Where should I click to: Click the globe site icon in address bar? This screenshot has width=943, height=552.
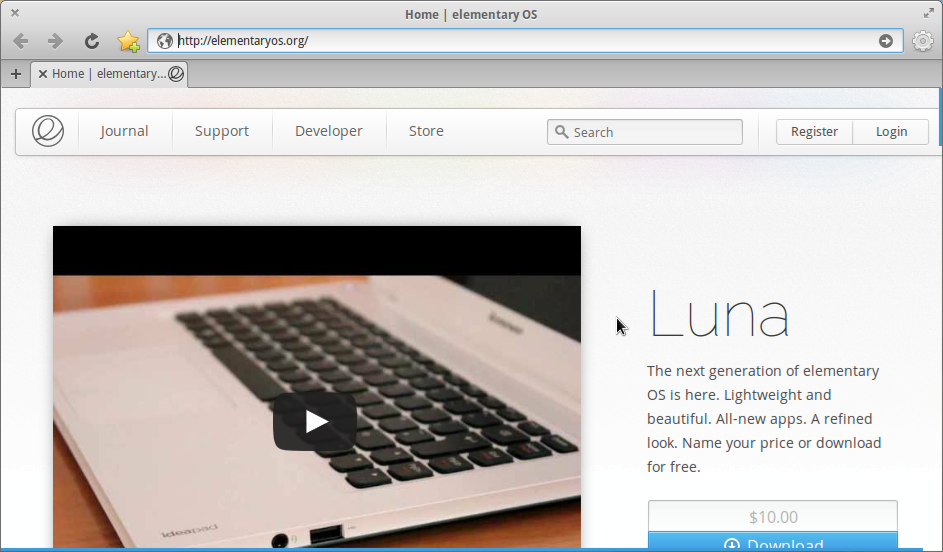pos(164,41)
